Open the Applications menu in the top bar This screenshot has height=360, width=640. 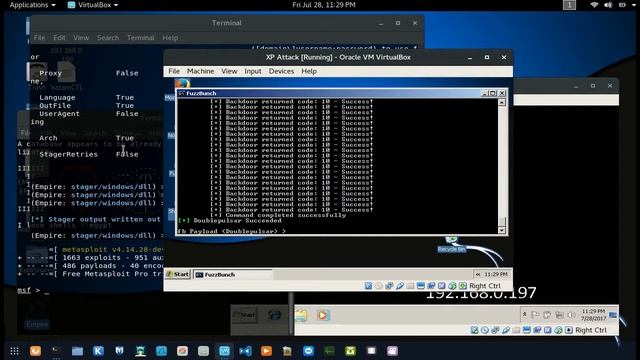[x=32, y=5]
